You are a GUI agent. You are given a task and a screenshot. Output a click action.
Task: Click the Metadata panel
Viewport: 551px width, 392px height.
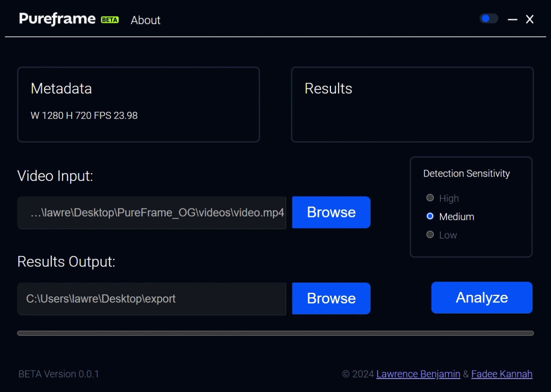click(138, 104)
